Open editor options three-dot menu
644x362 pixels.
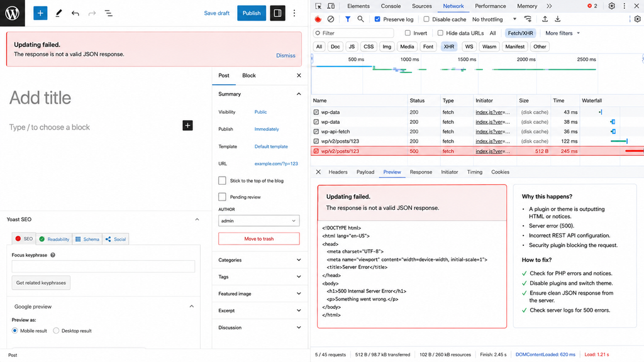294,13
